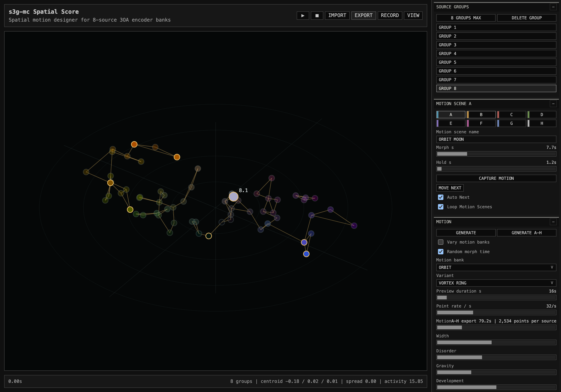Viewport: 561px width, 392px height.
Task: Switch to motion scene E
Action: point(451,123)
